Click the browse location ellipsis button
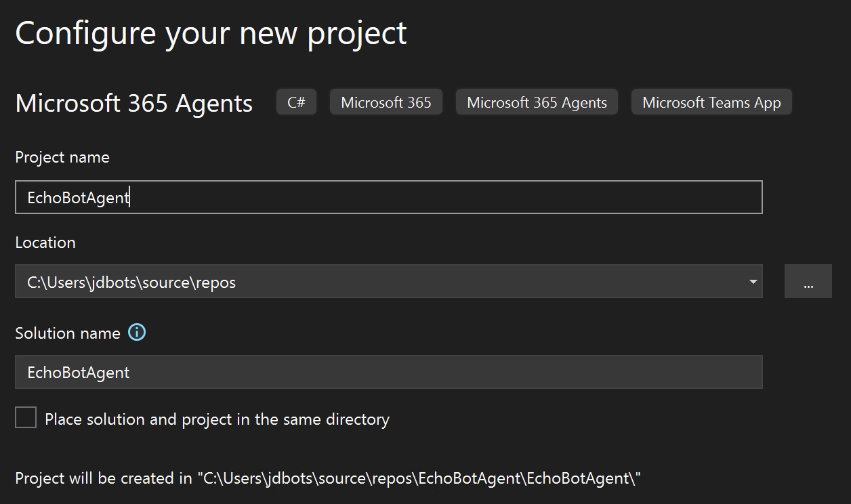 pyautogui.click(x=808, y=281)
